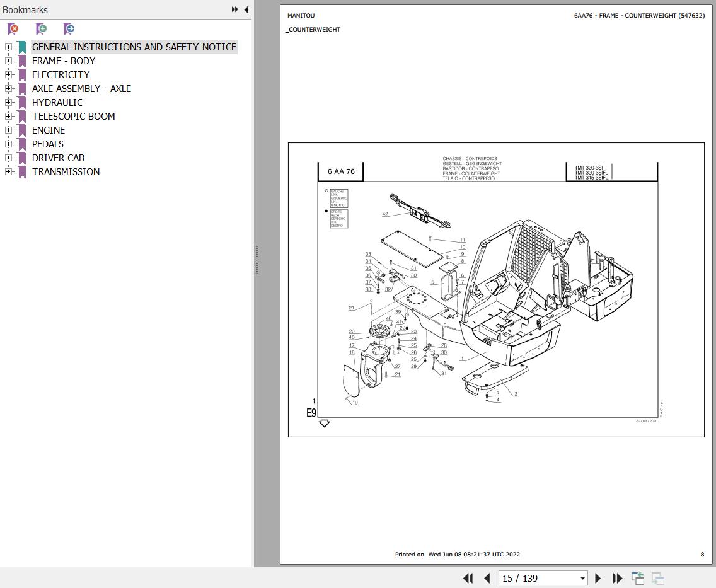Select the ENGINE bookmark

[49, 130]
